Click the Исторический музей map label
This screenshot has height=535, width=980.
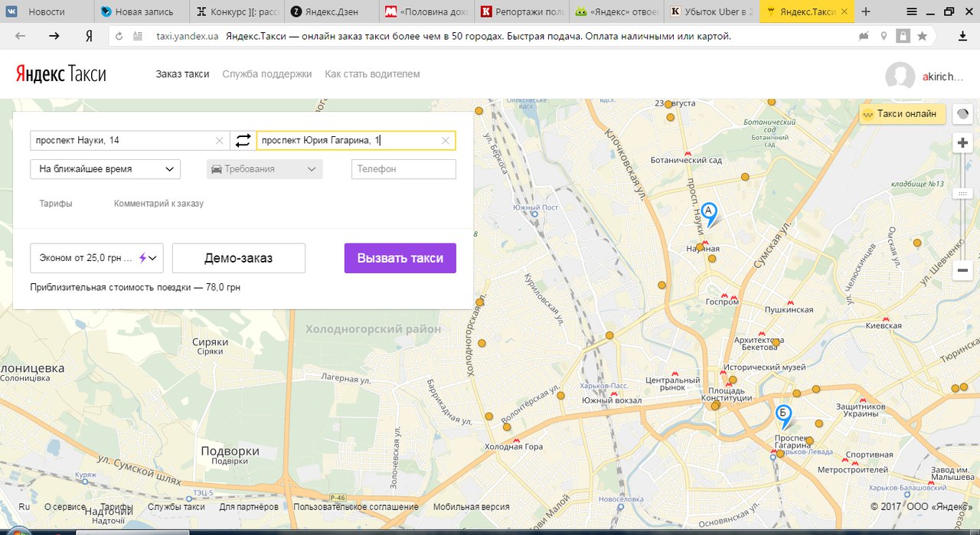tap(765, 367)
